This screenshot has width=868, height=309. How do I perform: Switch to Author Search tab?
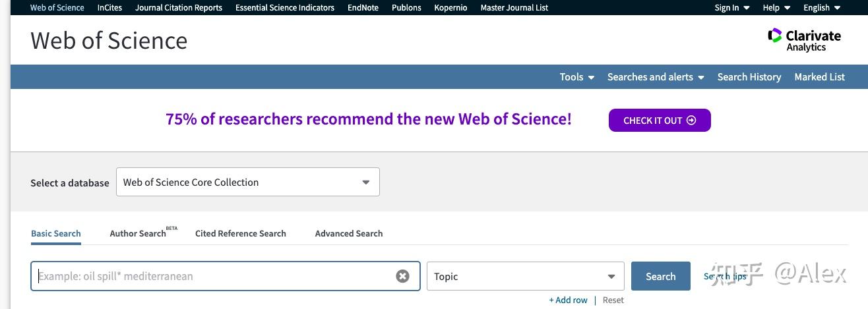138,233
